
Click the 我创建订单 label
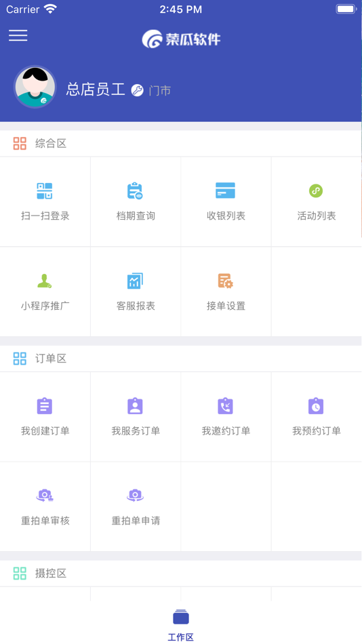pos(45,431)
